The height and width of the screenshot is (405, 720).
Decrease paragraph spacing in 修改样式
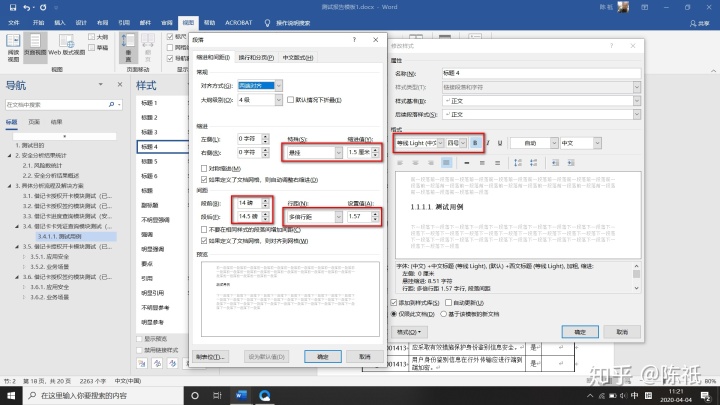pos(534,163)
